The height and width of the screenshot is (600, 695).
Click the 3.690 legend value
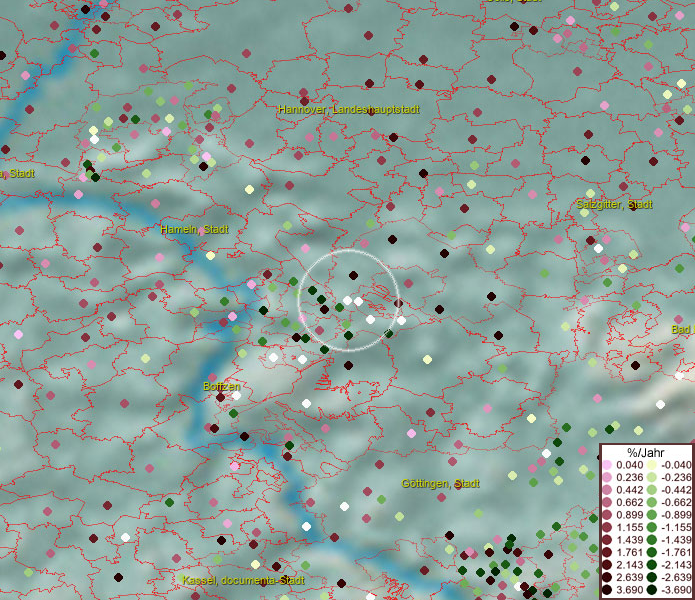tap(629, 590)
